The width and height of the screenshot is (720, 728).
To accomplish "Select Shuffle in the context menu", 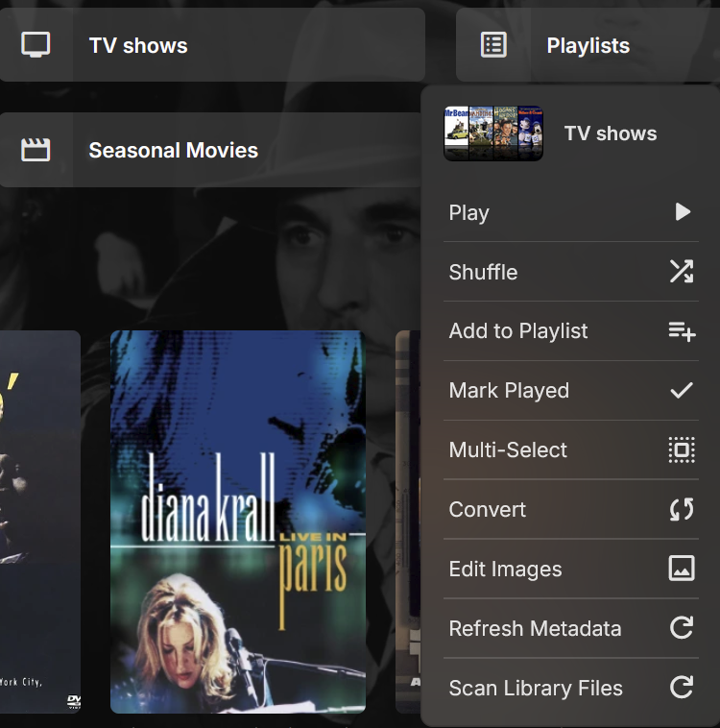I will point(571,272).
